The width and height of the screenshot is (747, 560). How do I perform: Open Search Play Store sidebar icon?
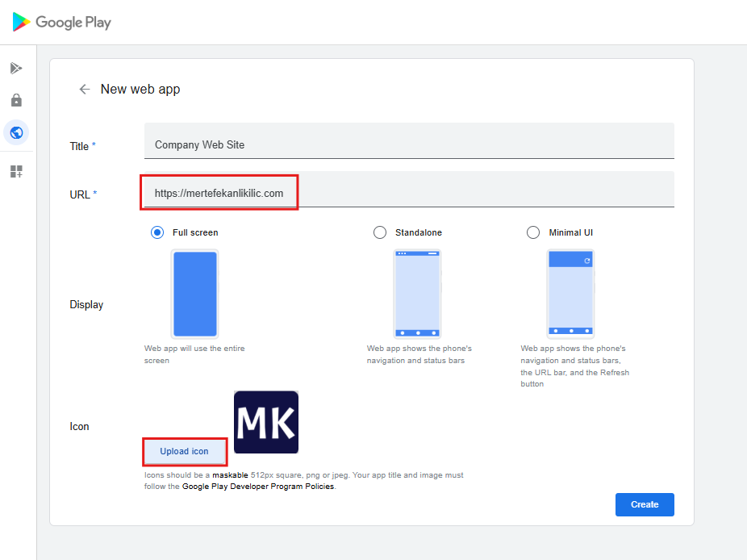coord(16,69)
